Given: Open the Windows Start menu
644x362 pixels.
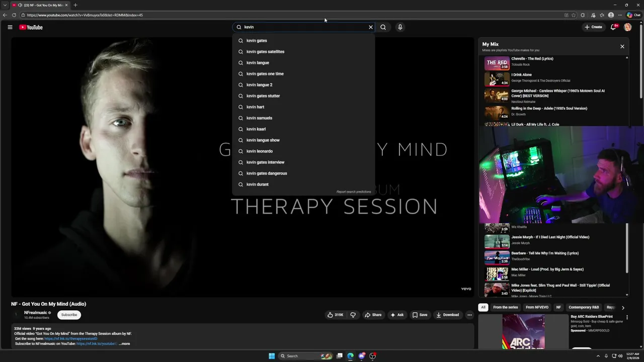Looking at the screenshot, I should coord(272,356).
